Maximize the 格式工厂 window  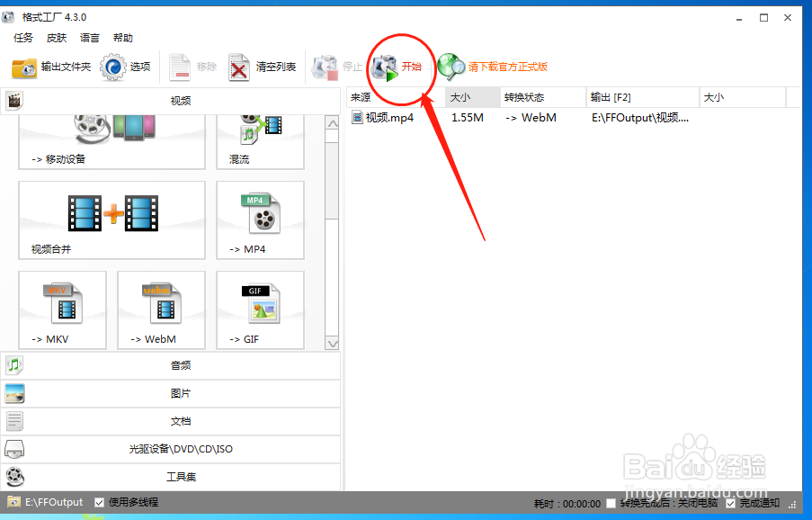[x=763, y=18]
